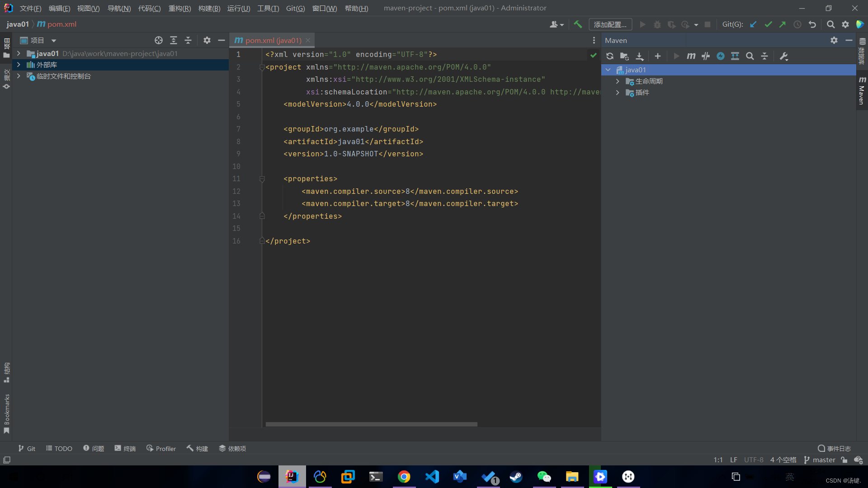Collapse all in Maven tool window
Screen dimensions: 868x488
tap(764, 56)
